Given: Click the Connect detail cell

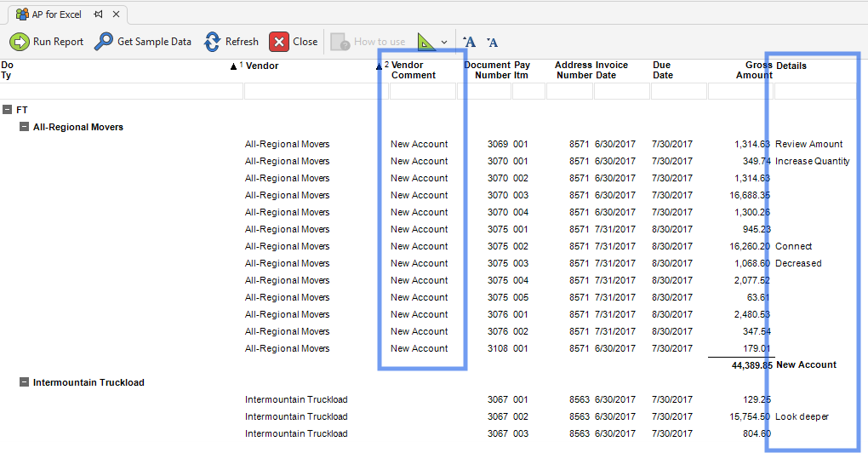Looking at the screenshot, I should (x=793, y=246).
